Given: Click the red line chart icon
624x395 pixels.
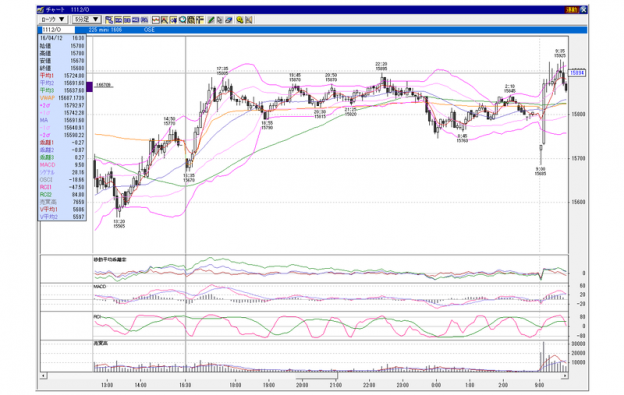Looking at the screenshot, I should [156, 20].
